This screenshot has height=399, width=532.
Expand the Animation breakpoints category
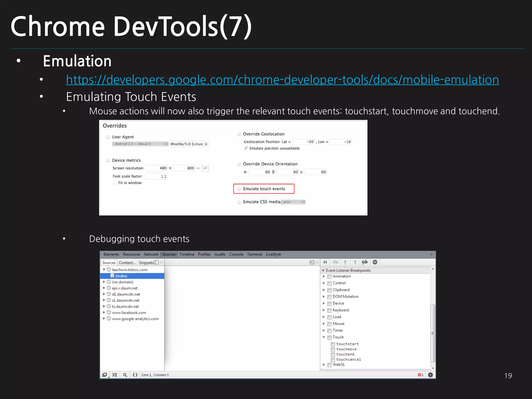[324, 276]
